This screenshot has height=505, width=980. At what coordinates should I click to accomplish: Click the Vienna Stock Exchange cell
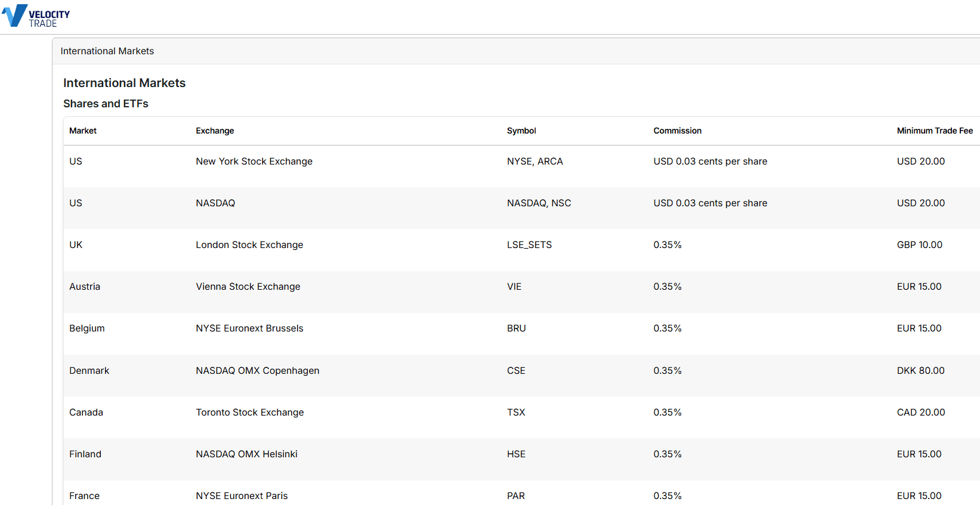tap(248, 287)
